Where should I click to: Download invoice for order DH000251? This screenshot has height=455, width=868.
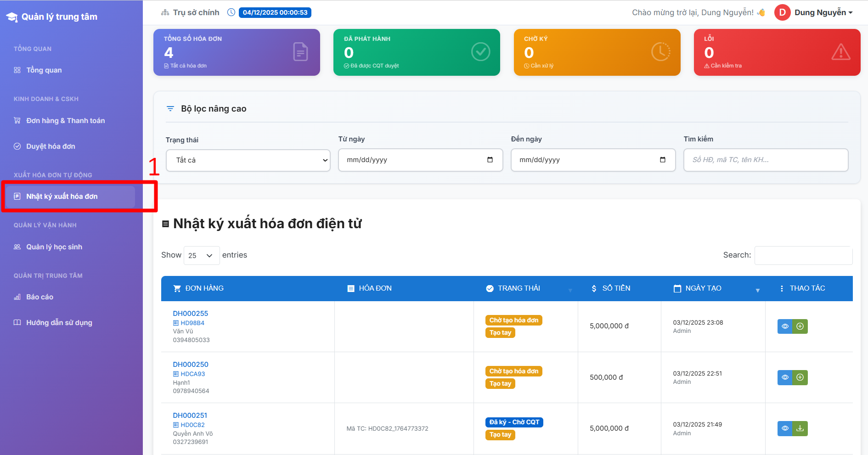[x=800, y=428]
